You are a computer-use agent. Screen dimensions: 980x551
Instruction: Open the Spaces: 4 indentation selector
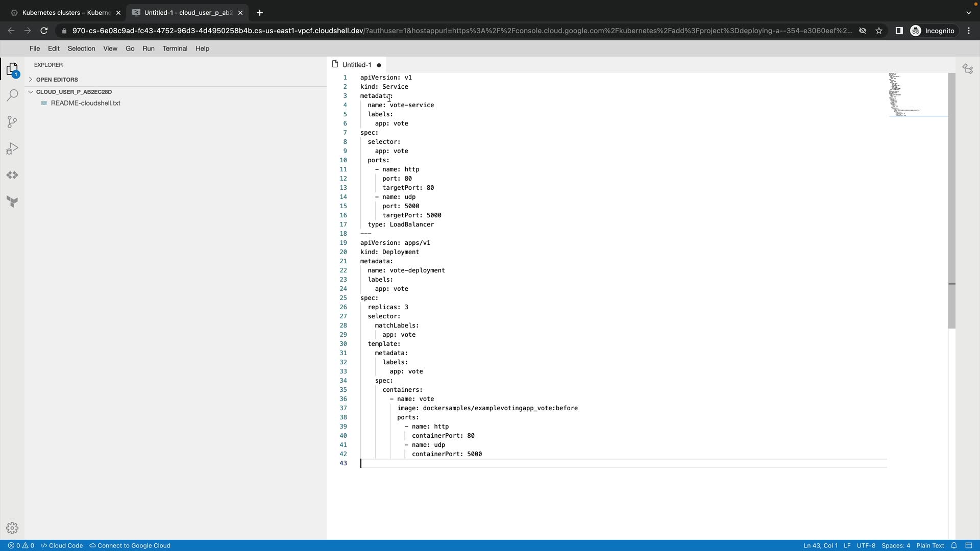pos(895,545)
